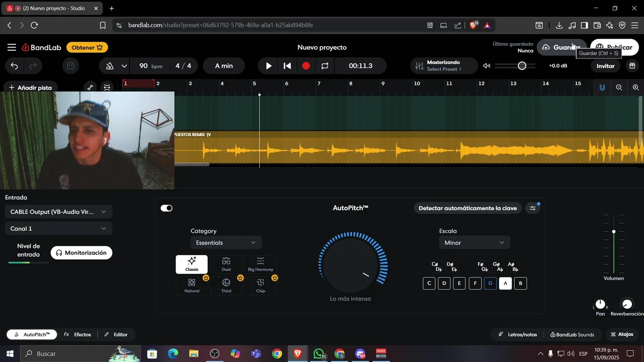Select the Duet AutoPitch preset
Viewport: 644px width, 362px height.
(226, 264)
